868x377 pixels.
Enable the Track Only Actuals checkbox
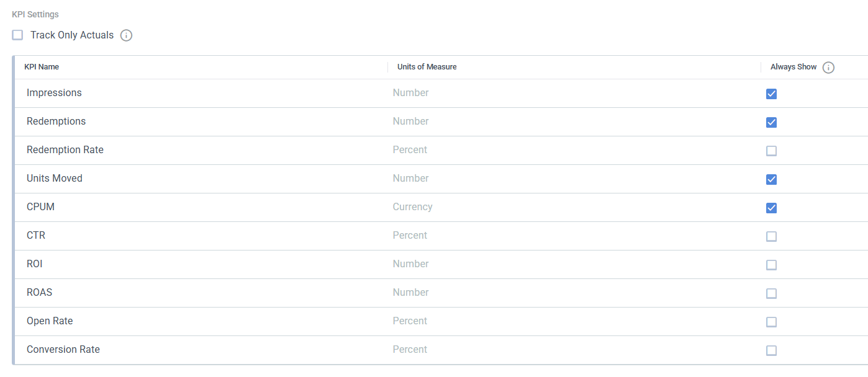pos(17,35)
